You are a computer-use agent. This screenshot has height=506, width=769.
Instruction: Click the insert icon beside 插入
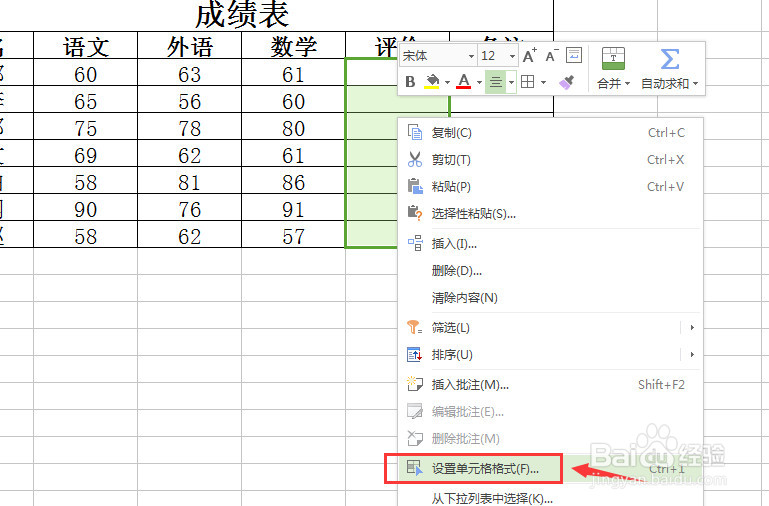415,243
